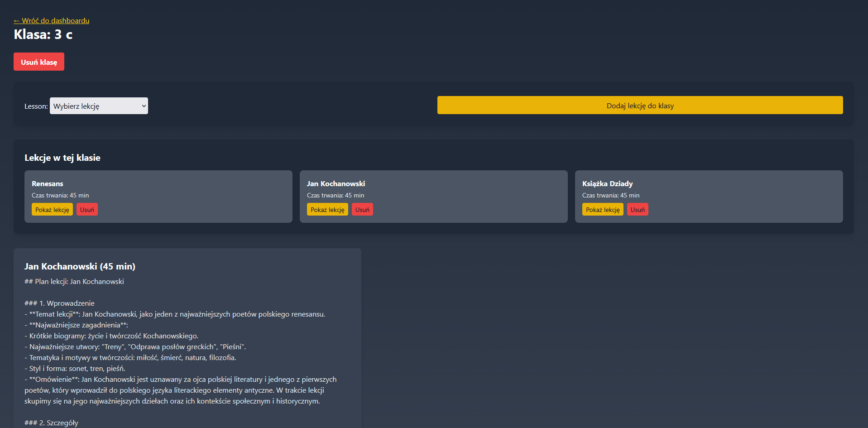868x428 pixels.
Task: Delete Jan Kochanowski lesson using 'Usuń'
Action: (x=362, y=210)
